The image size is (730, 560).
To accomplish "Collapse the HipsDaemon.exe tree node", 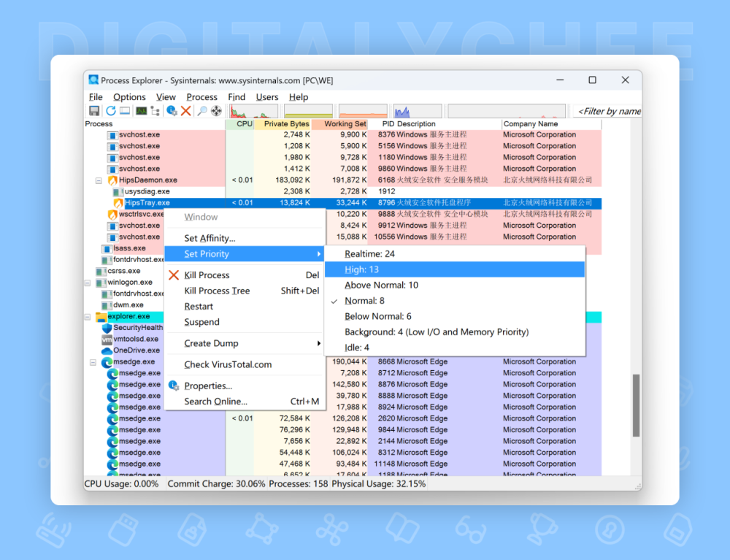I will coord(99,180).
